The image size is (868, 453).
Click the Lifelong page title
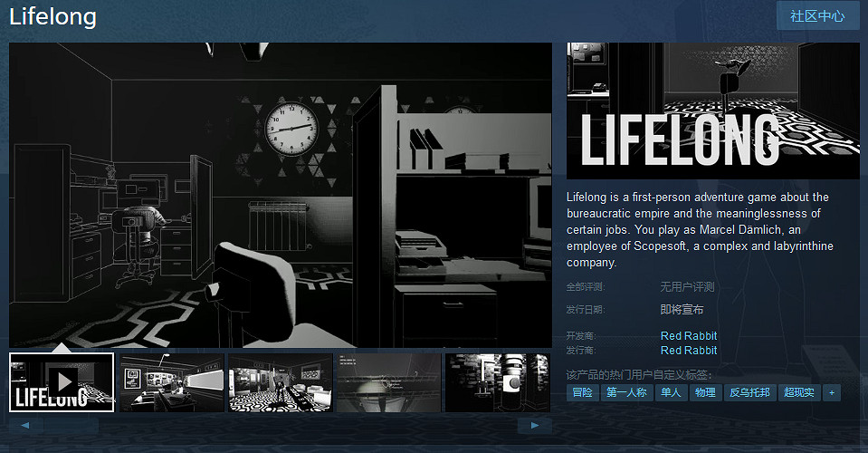pos(53,16)
